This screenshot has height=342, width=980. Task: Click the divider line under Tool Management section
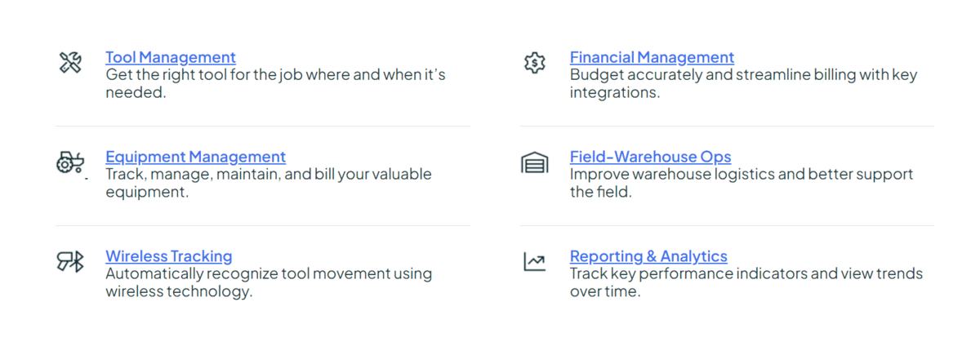point(263,127)
